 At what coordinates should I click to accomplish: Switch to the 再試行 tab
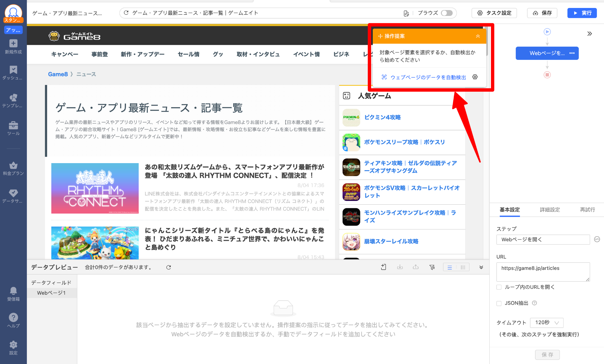tap(587, 210)
